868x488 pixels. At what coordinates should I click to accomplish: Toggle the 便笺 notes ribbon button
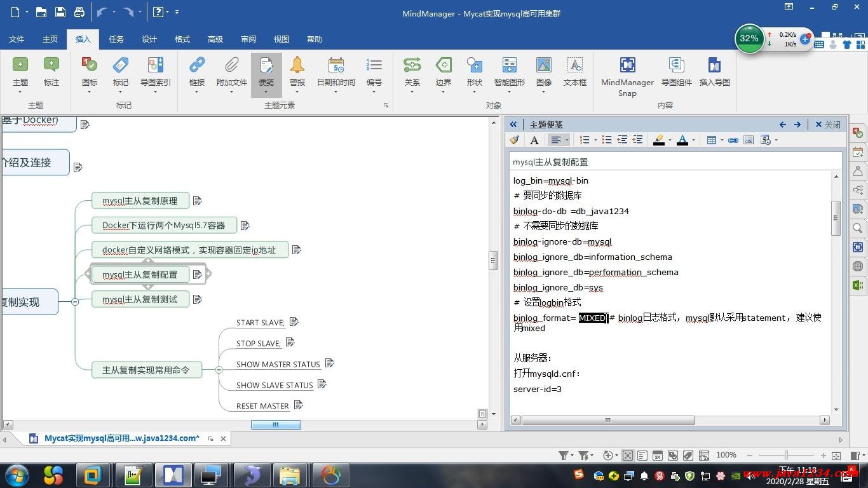pos(266,74)
